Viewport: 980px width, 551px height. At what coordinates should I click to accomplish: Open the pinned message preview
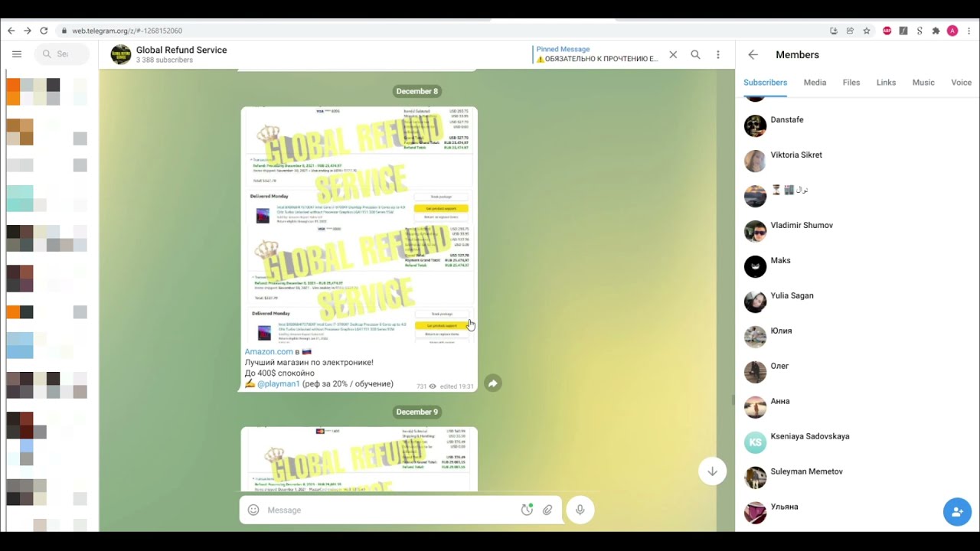click(596, 54)
